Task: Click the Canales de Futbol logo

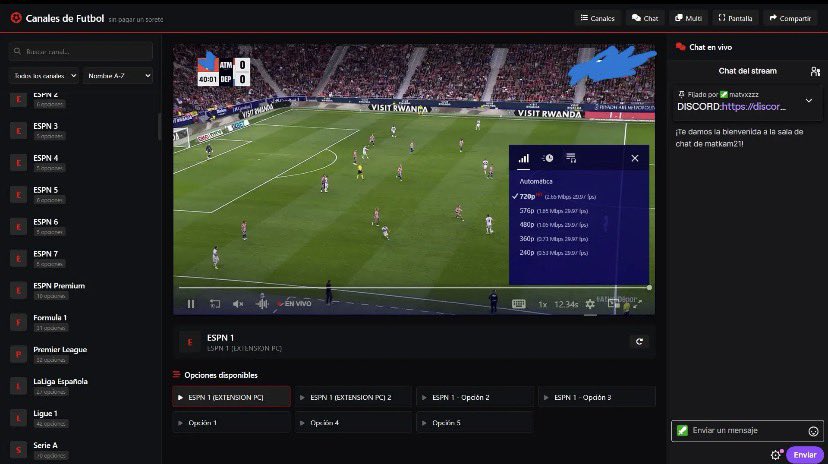Action: pos(58,18)
